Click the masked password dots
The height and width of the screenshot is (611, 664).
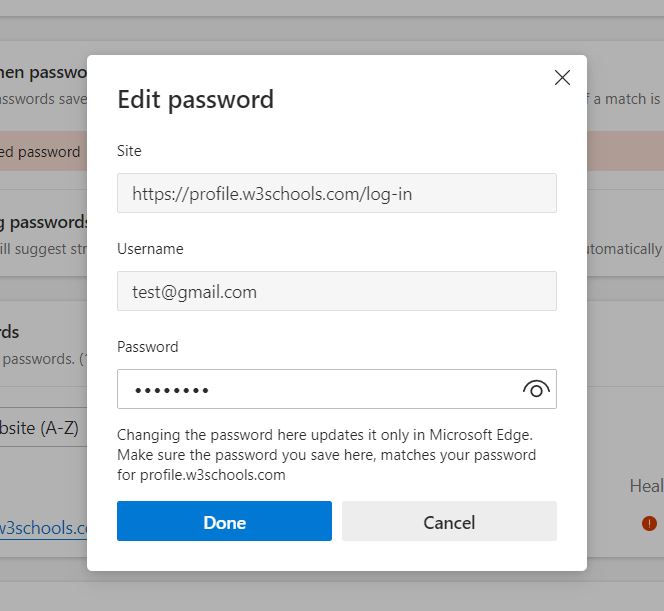pyautogui.click(x=171, y=390)
